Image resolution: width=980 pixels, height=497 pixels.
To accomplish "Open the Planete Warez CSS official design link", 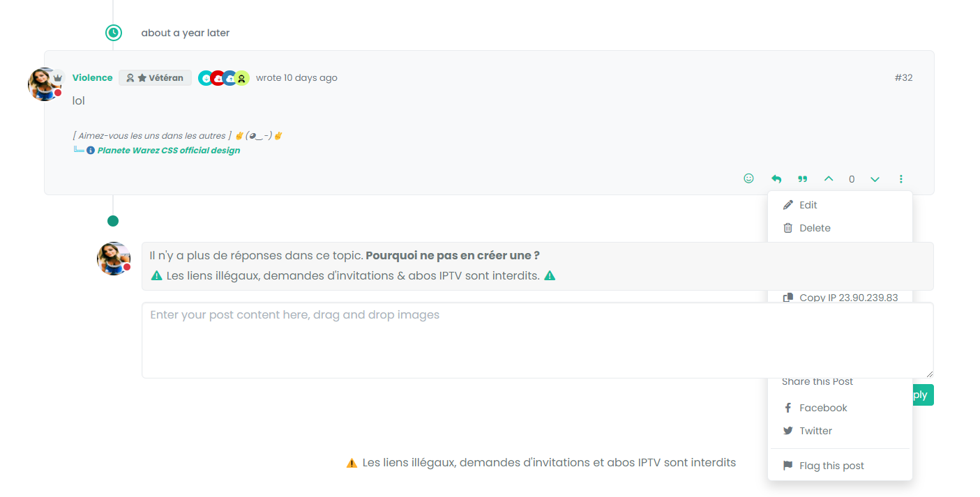I will (168, 151).
